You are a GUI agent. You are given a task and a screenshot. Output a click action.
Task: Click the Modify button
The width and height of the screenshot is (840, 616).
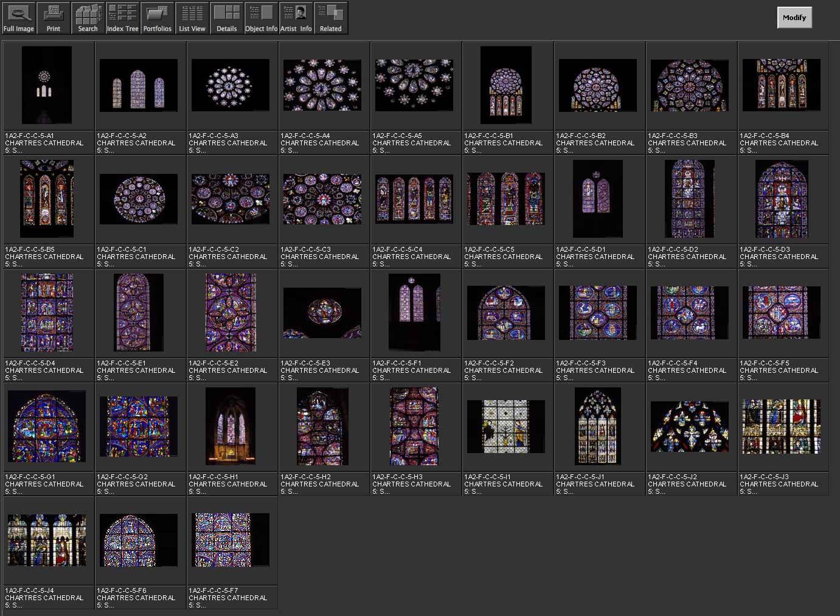point(794,18)
